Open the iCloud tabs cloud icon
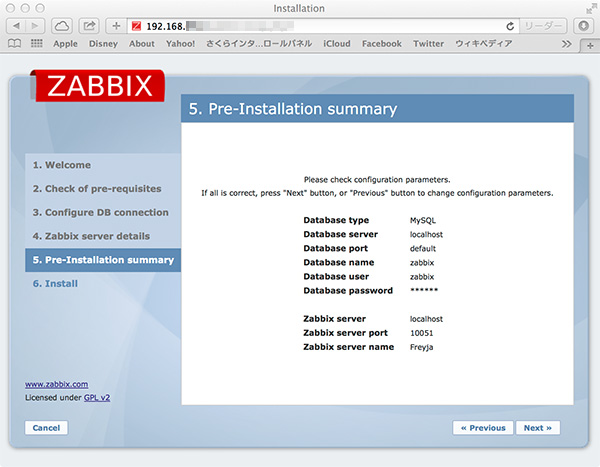600x467 pixels. coord(63,25)
